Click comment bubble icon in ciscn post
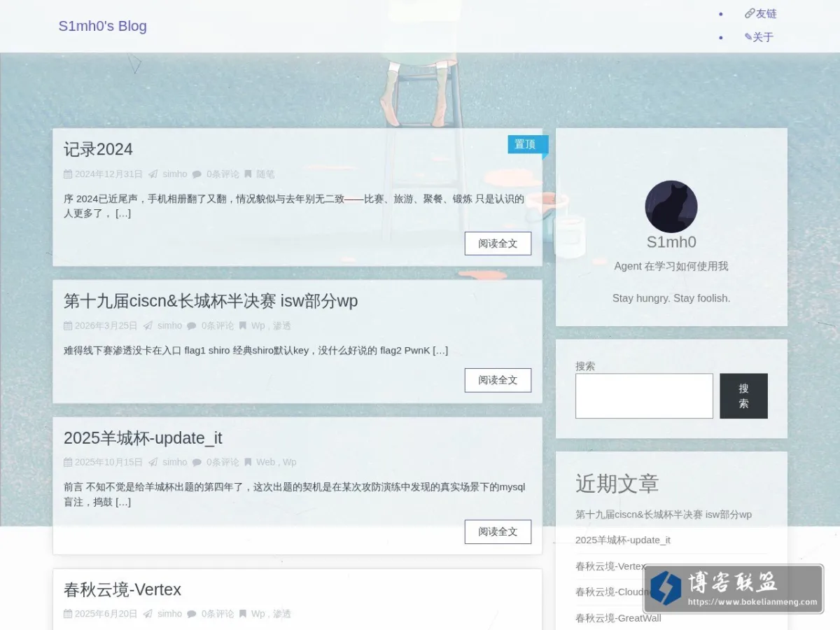The image size is (840, 630). click(x=192, y=325)
